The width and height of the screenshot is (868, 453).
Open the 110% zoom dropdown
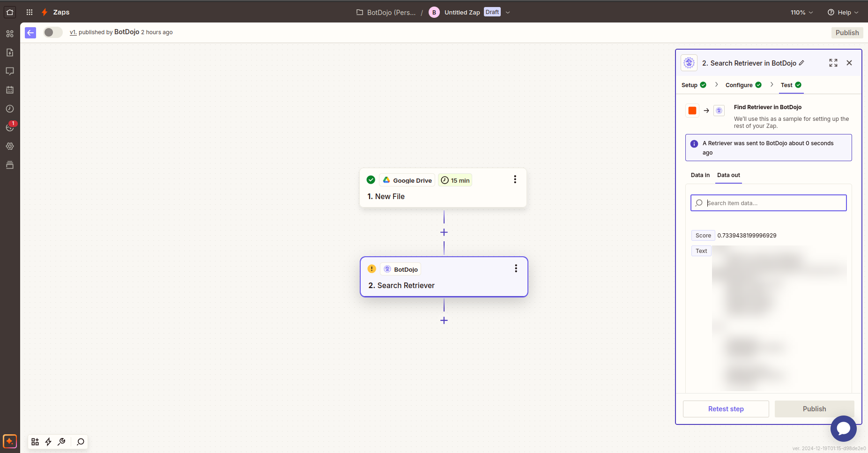[801, 12]
